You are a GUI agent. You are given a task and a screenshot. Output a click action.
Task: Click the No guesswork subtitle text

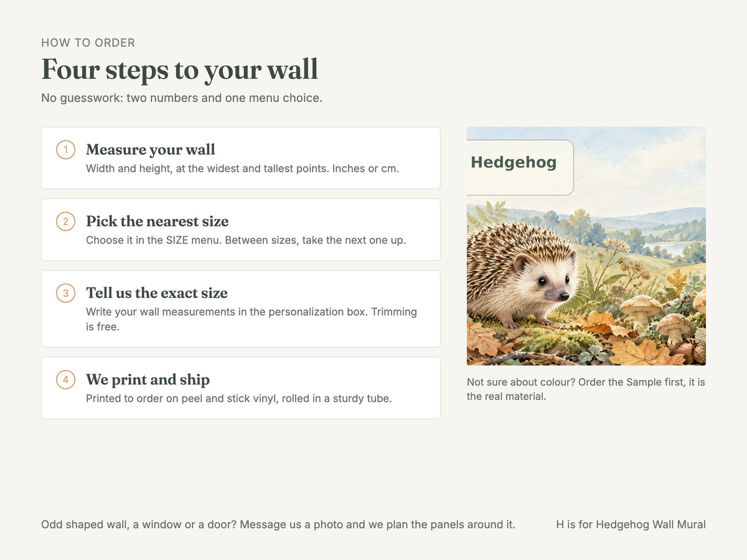coord(182,98)
